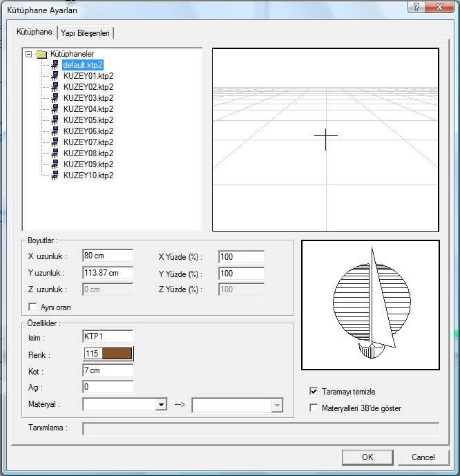Click the chair icon beside KUZEY03.ktp2

click(x=55, y=98)
